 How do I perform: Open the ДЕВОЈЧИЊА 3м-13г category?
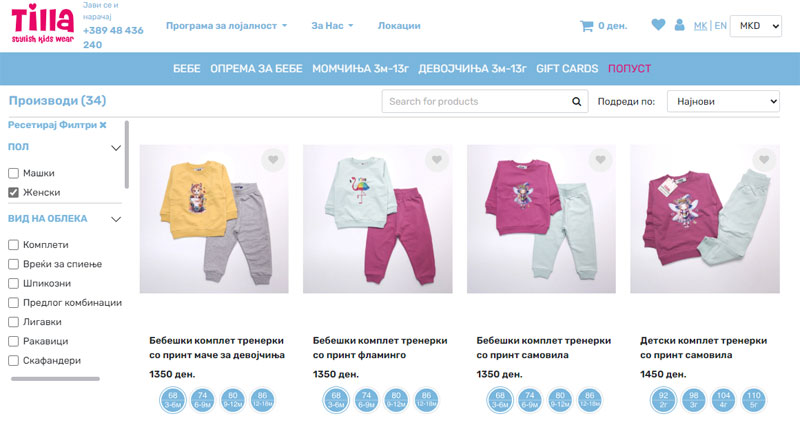point(472,69)
